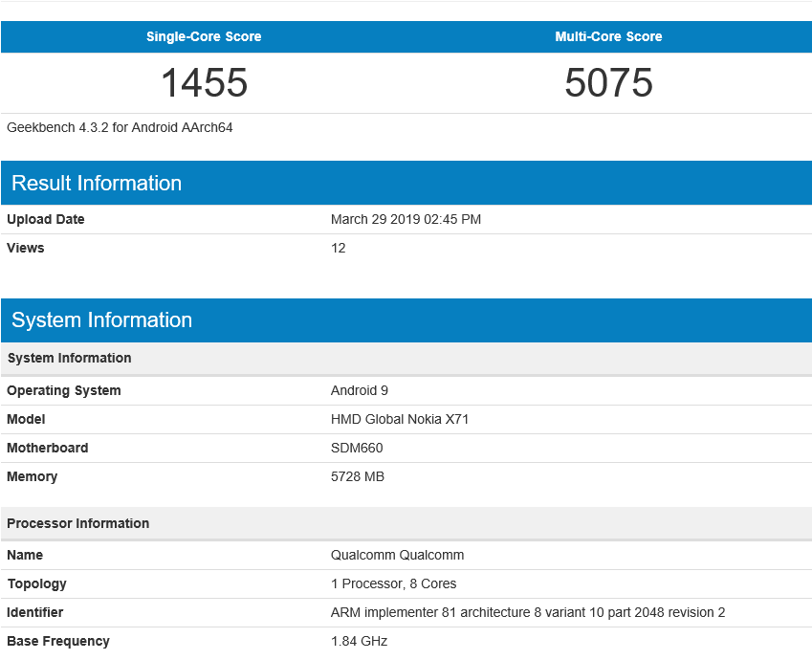Select the Views label
812x660 pixels.
[x=26, y=248]
